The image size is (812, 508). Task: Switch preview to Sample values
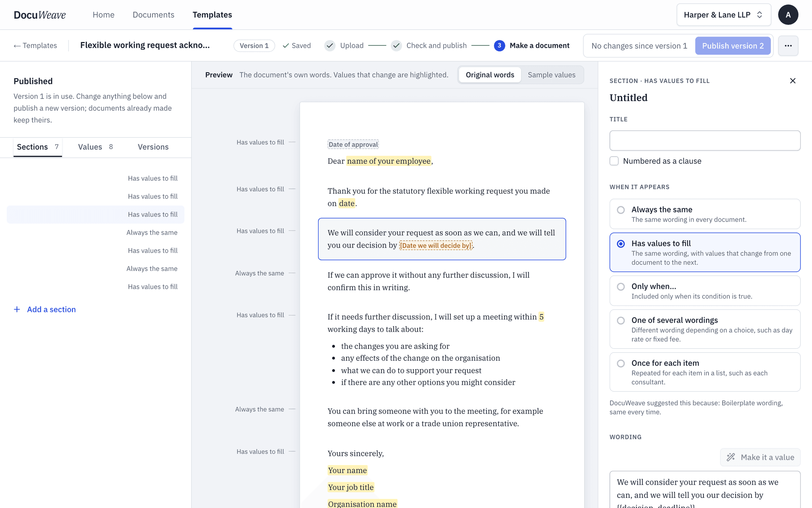pyautogui.click(x=551, y=75)
